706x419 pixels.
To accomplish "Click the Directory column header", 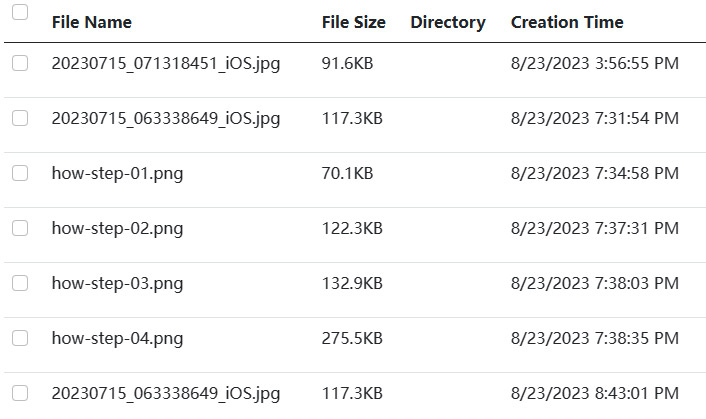I will point(448,23).
